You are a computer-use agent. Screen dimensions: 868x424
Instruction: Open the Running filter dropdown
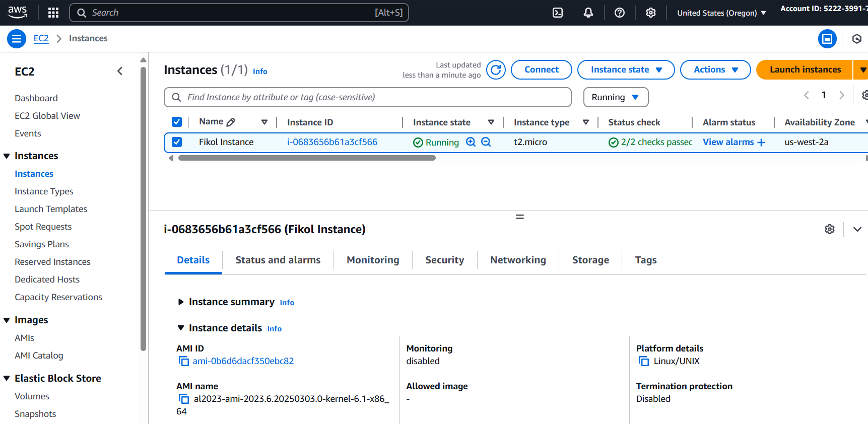[x=616, y=97]
